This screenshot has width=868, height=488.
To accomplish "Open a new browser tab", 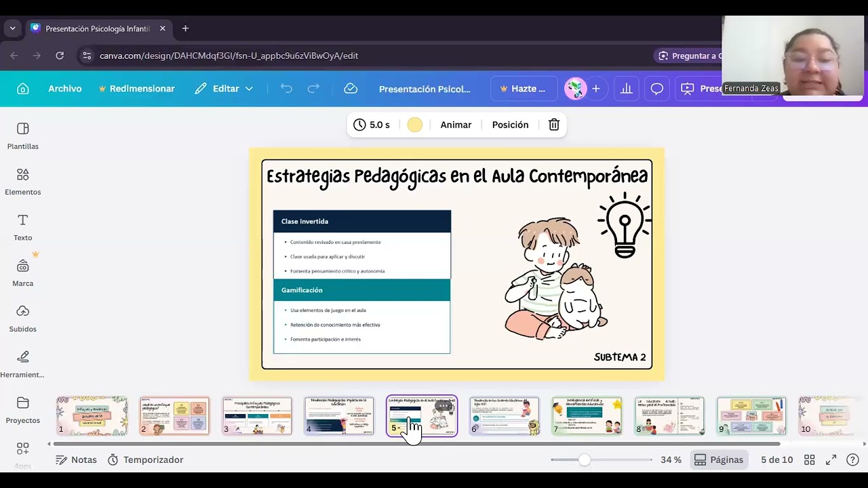I will tap(185, 28).
